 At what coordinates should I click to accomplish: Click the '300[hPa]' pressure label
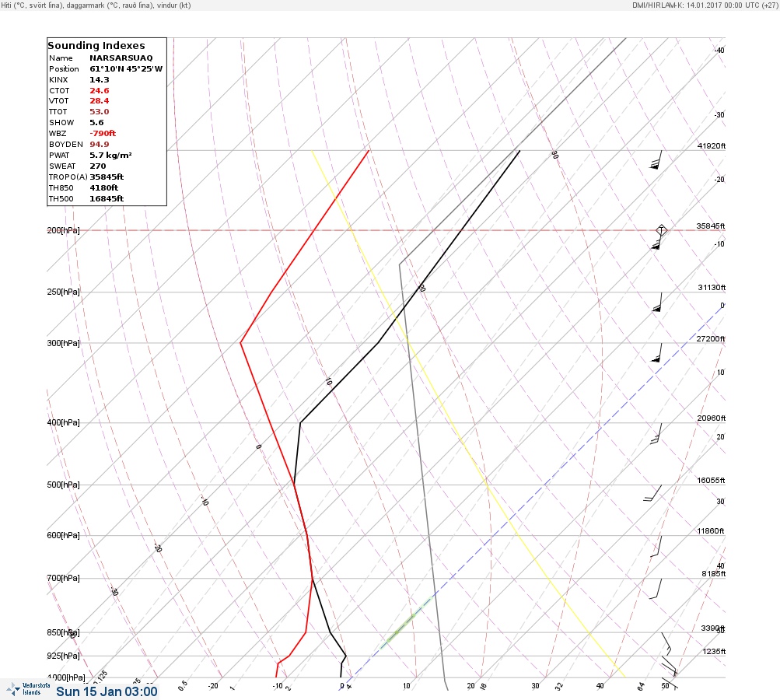[x=63, y=343]
